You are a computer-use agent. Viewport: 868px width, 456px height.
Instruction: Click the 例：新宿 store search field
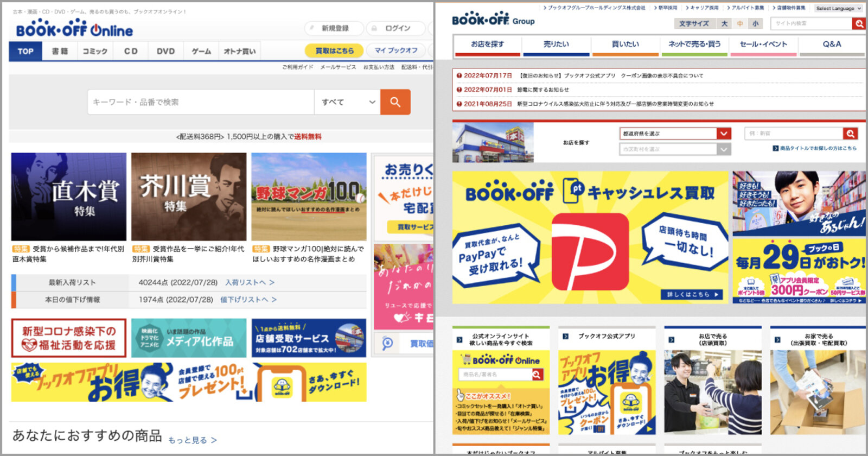[794, 134]
